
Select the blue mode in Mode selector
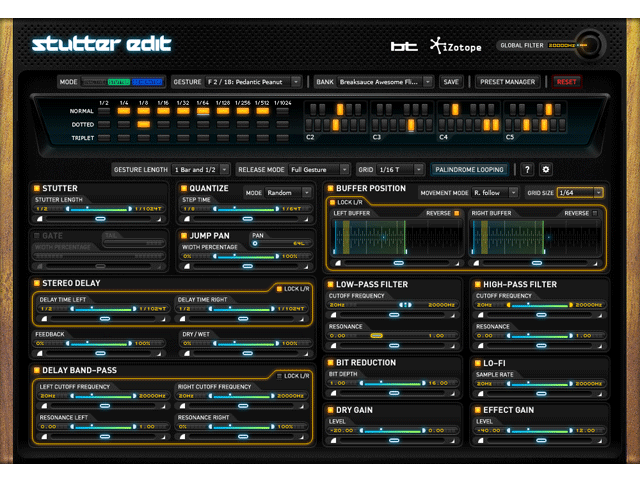(147, 82)
